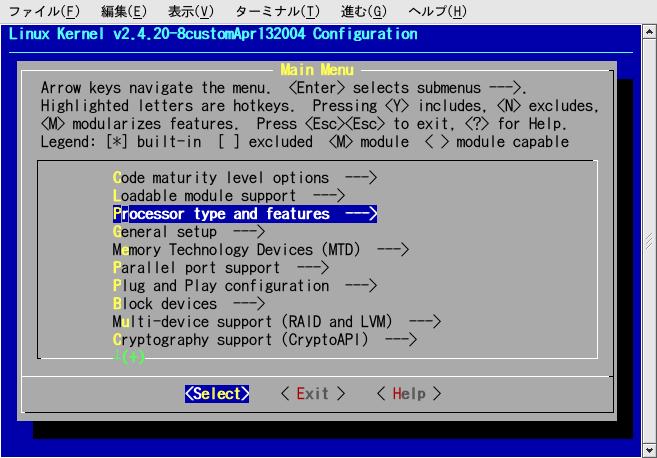Select Parallel port support entry
Image resolution: width=657 pixels, height=458 pixels.
[221, 268]
